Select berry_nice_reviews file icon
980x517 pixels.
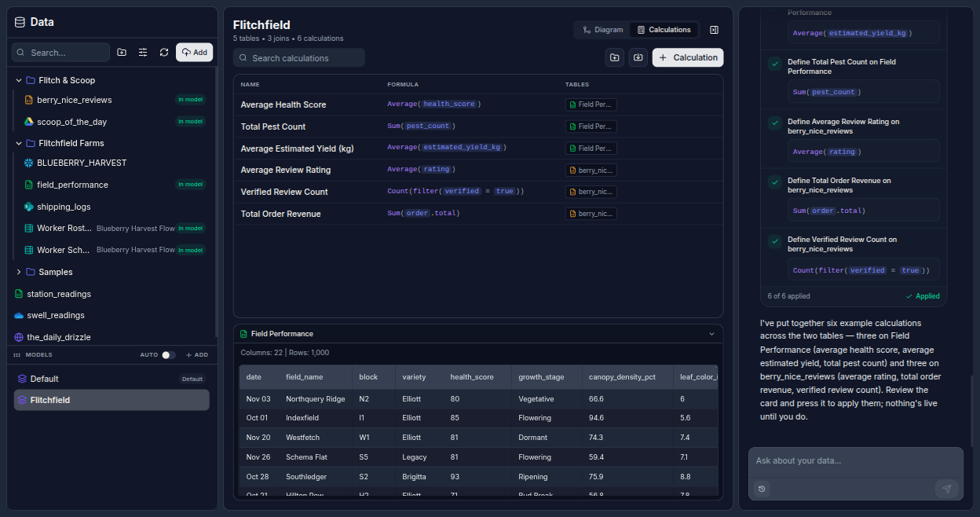[29, 100]
